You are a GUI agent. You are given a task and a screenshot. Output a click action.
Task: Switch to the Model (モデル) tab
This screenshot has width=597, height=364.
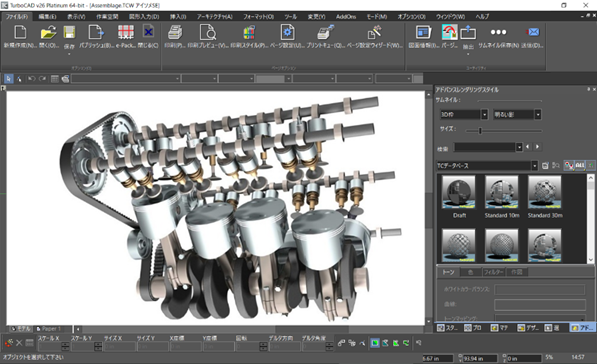21,329
